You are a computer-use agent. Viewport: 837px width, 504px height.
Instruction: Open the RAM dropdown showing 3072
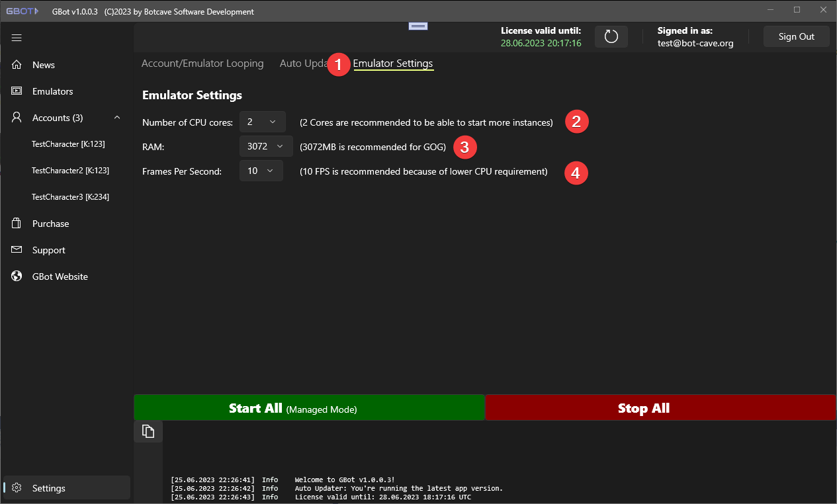point(265,146)
